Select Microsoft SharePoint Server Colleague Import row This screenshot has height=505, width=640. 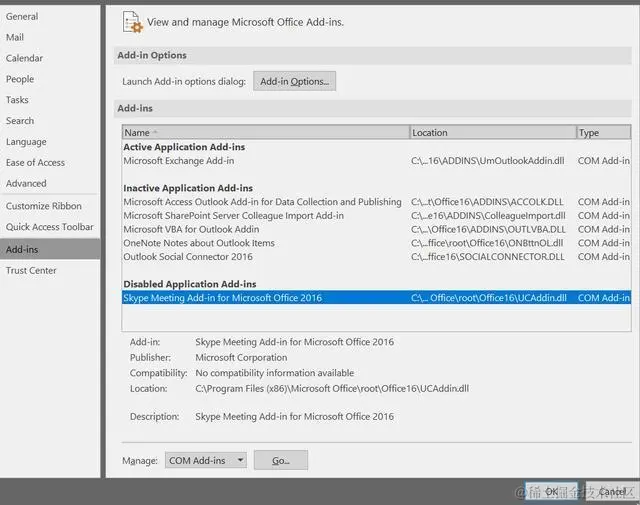(x=376, y=216)
